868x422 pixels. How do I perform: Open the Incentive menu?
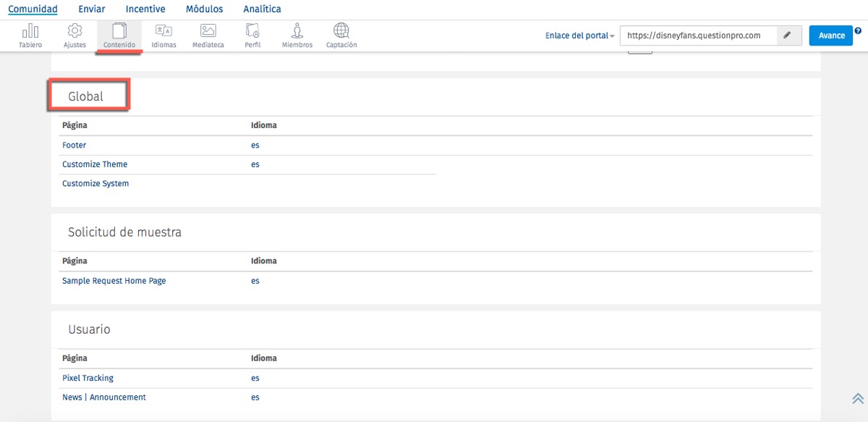[x=145, y=9]
